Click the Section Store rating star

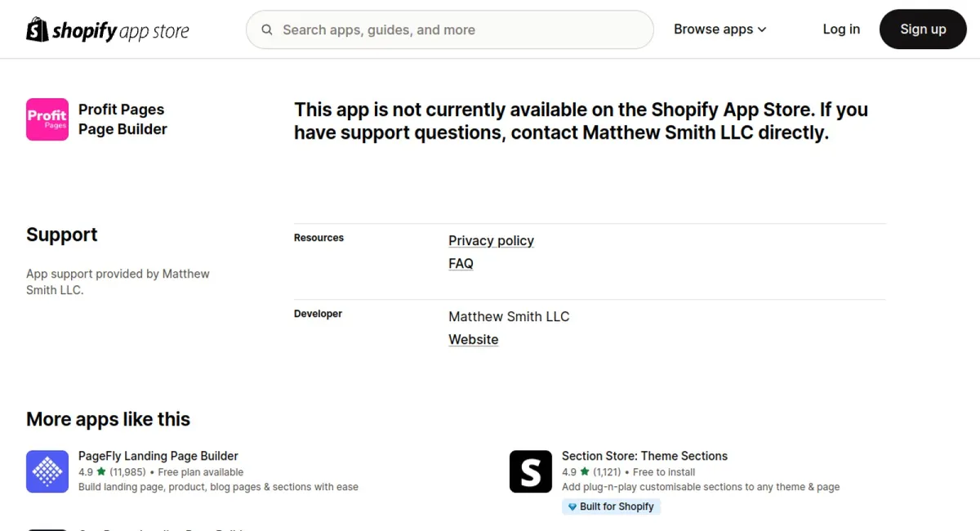point(585,472)
